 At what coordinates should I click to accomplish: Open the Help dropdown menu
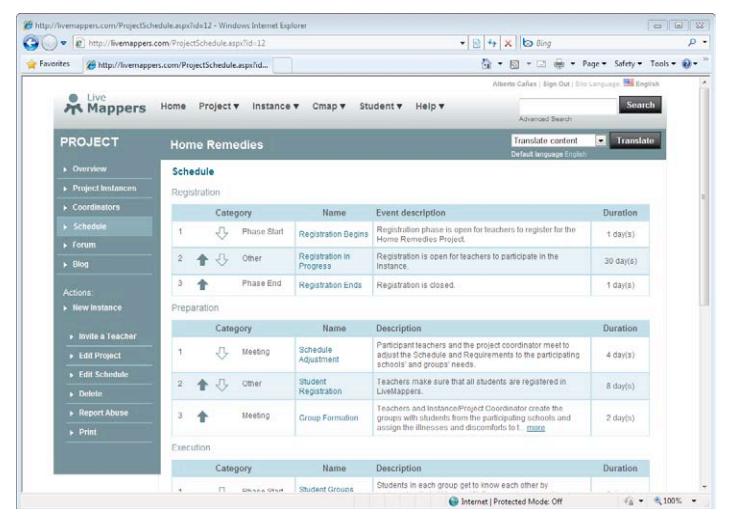coord(430,106)
